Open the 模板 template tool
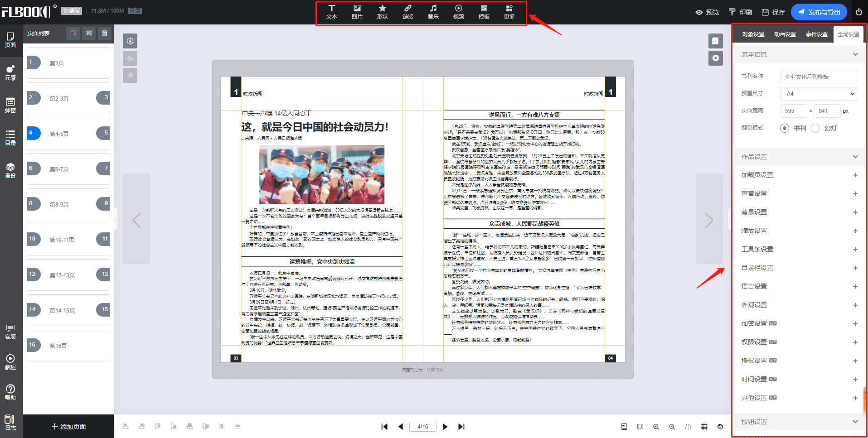The image size is (868, 438). 484,12
